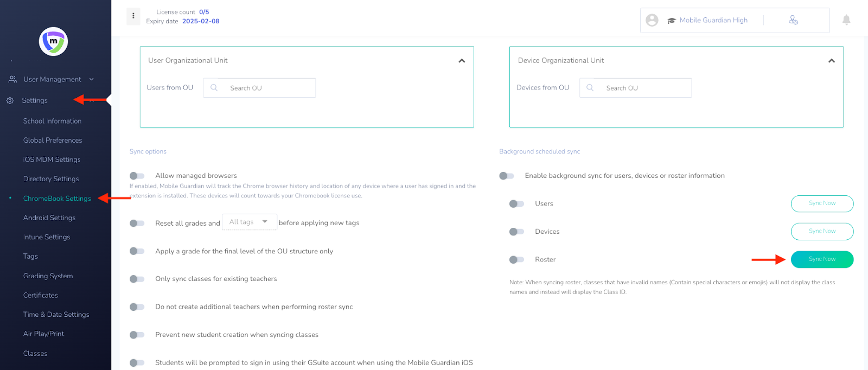Open Android Settings
The height and width of the screenshot is (370, 868).
coord(49,218)
